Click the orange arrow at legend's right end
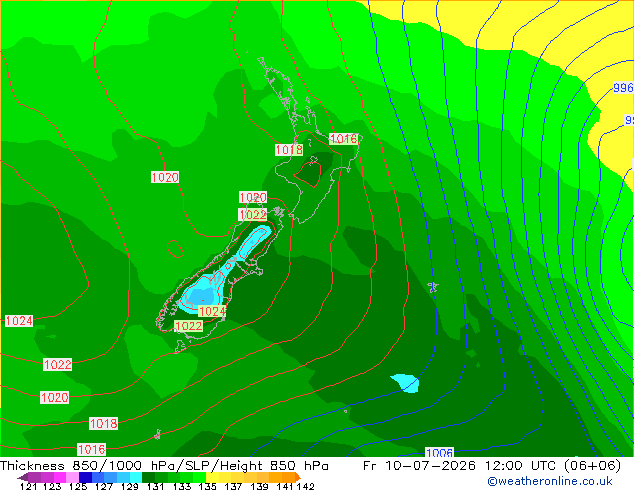 pyautogui.click(x=298, y=477)
